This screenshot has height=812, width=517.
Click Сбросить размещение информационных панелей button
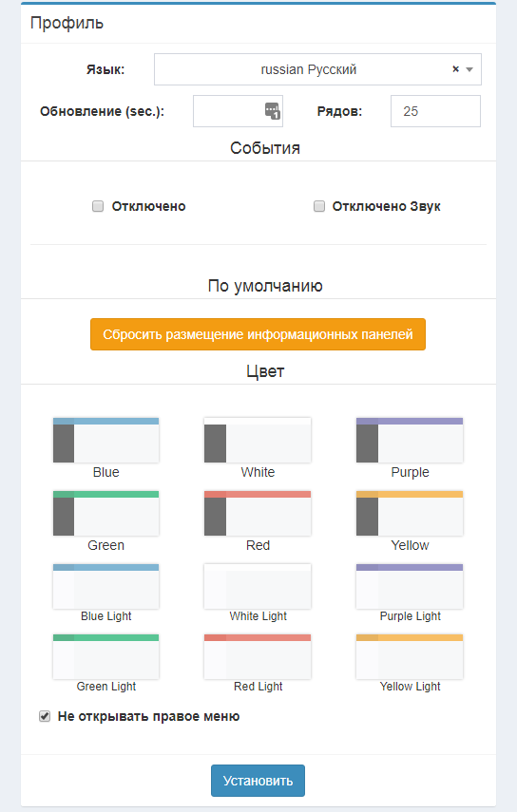[x=258, y=334]
